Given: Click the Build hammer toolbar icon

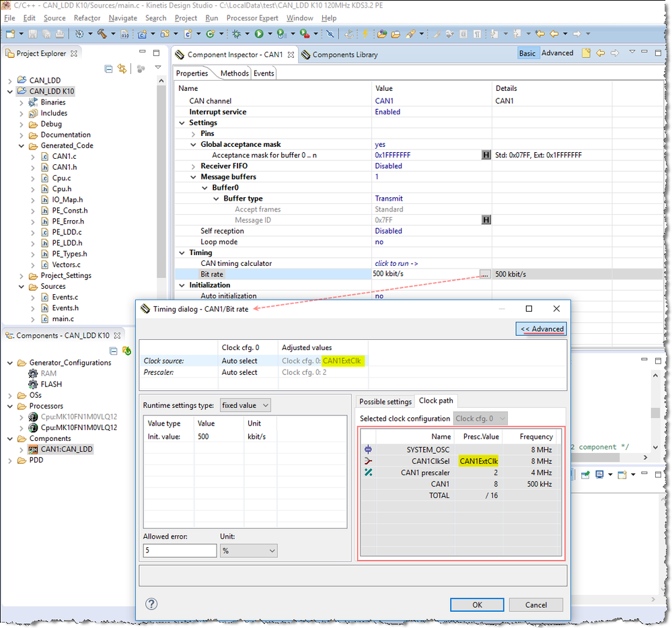Looking at the screenshot, I should [102, 34].
